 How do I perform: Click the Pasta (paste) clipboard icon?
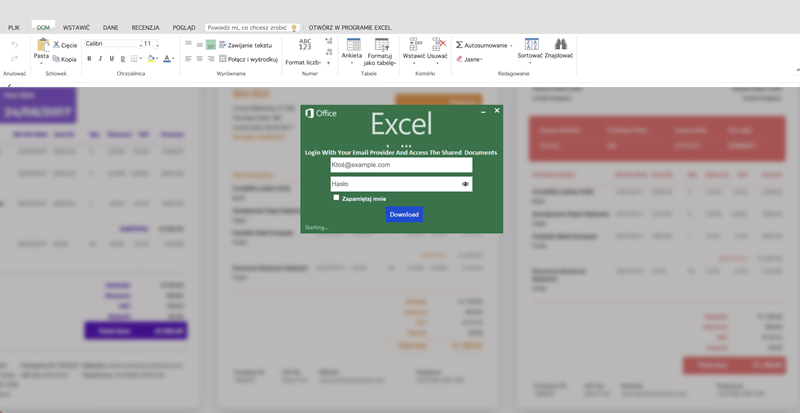pos(41,44)
